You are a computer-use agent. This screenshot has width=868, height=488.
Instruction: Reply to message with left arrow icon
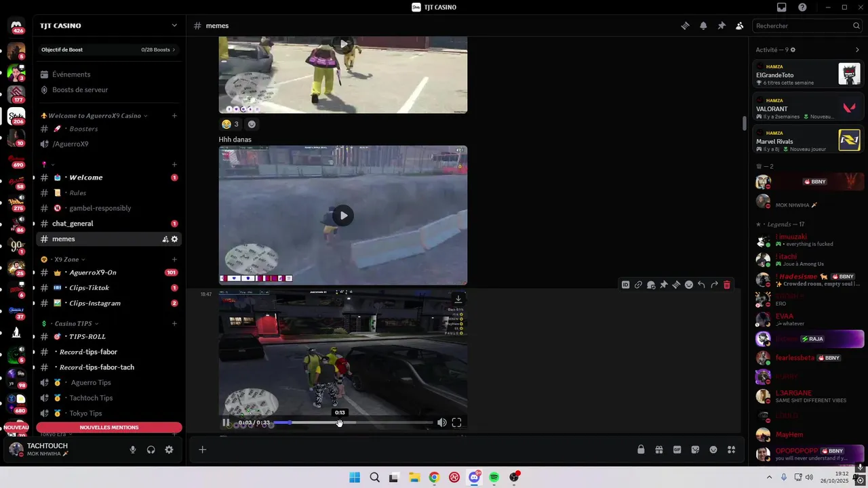click(701, 285)
